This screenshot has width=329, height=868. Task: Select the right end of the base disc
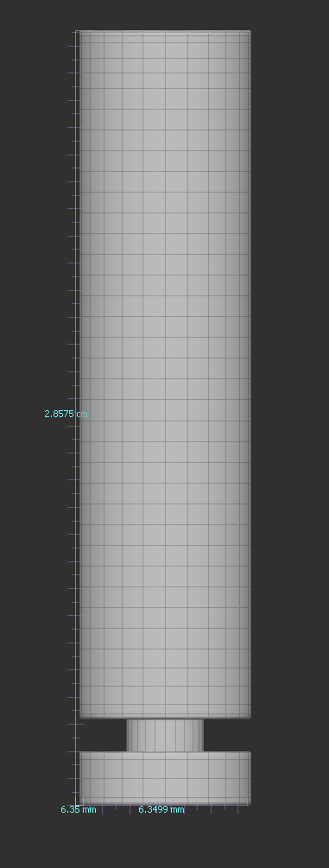pos(246,778)
